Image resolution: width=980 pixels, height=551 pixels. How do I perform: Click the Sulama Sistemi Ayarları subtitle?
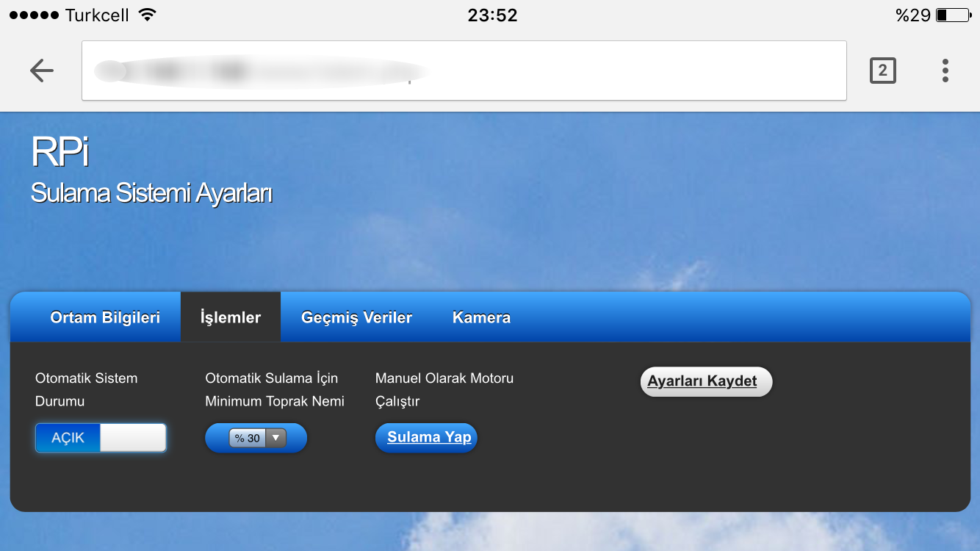pyautogui.click(x=151, y=194)
